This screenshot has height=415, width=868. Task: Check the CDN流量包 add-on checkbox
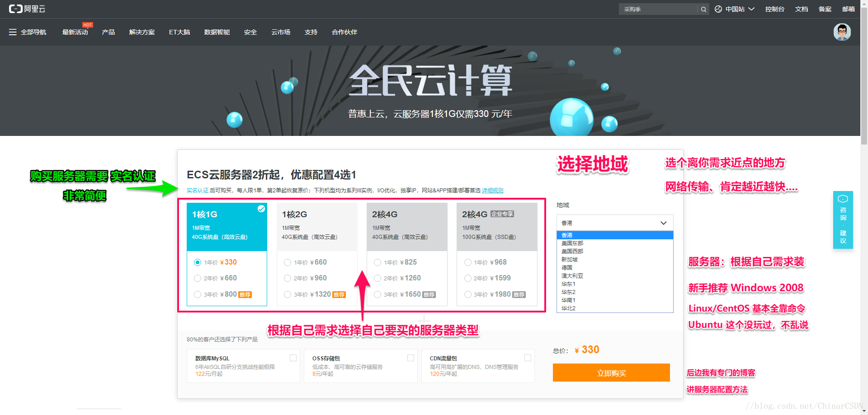(528, 358)
